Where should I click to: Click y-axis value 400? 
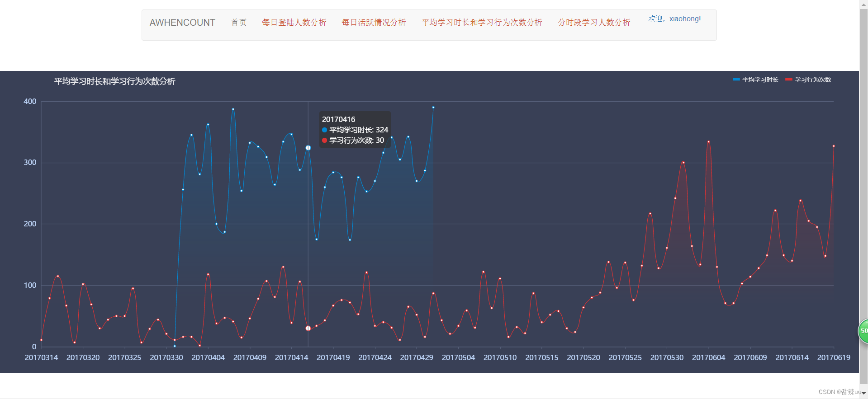pos(30,101)
